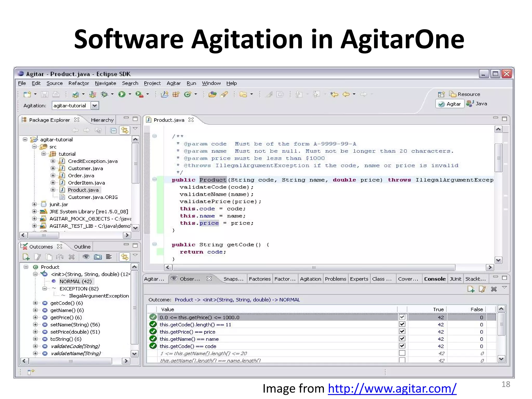Click the Print toolbar icon

tap(56, 94)
